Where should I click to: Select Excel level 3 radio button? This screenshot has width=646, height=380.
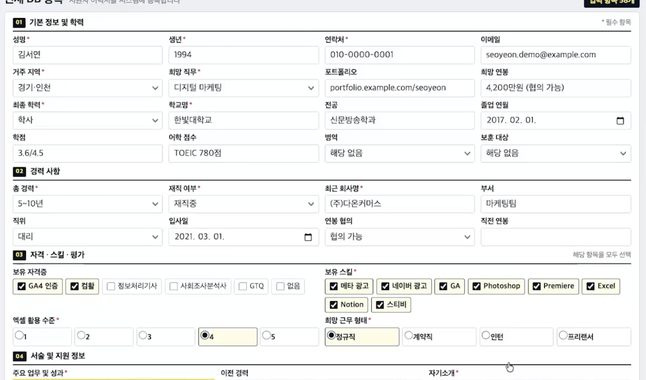coord(143,335)
